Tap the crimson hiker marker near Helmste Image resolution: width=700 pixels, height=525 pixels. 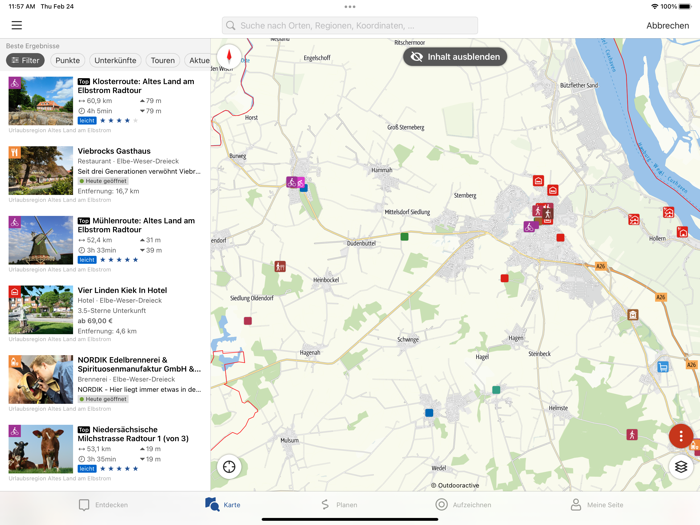[632, 434]
